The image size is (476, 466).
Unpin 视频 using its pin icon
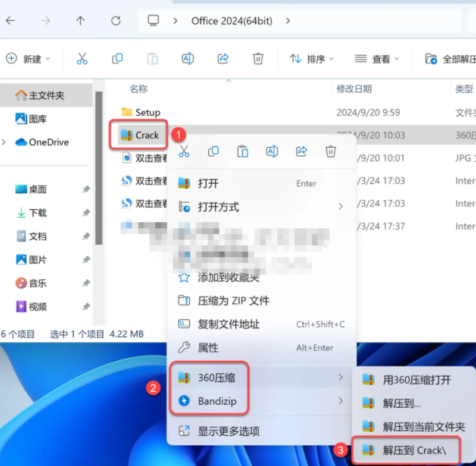pyautogui.click(x=86, y=307)
